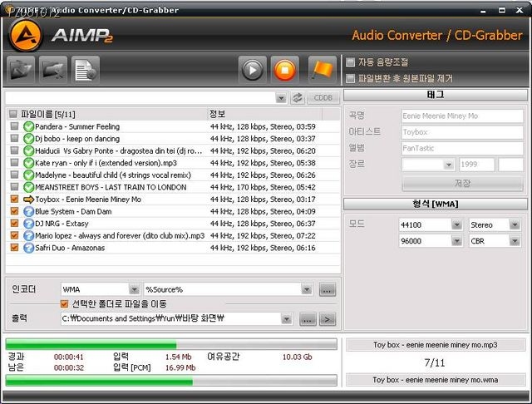
Task: Click the 저장 save tag button
Action: (462, 184)
